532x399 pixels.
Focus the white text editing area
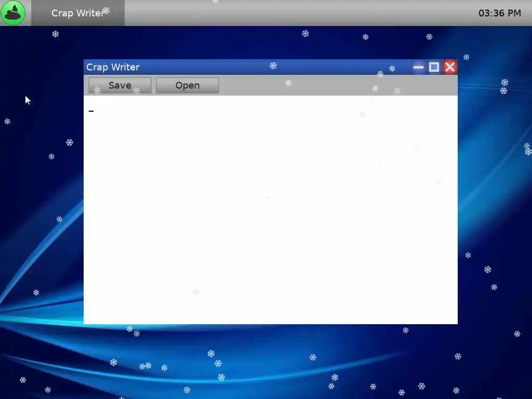270,210
